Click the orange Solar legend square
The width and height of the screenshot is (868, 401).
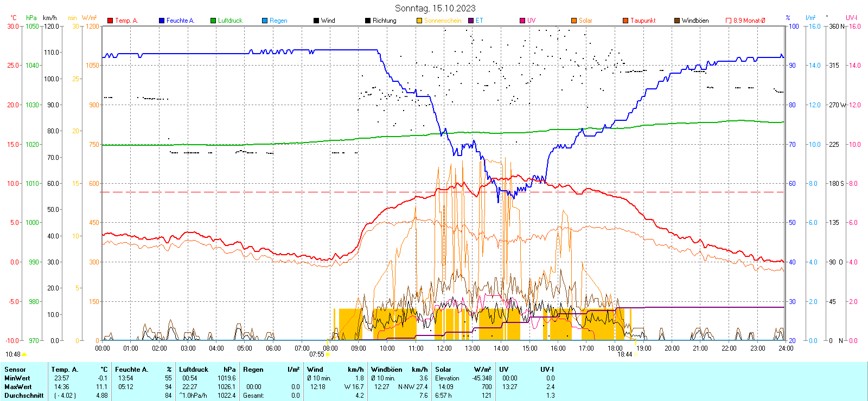click(x=574, y=21)
